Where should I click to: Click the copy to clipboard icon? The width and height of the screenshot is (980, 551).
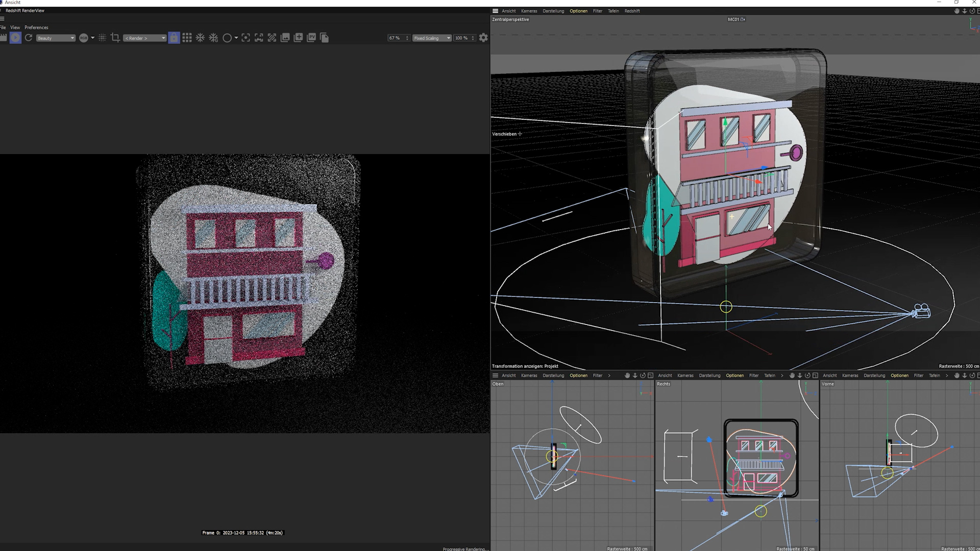click(x=325, y=38)
